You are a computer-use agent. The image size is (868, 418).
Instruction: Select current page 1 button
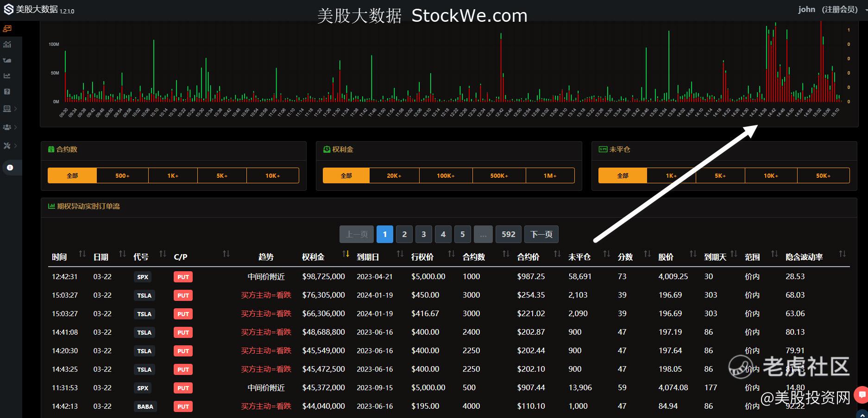tap(385, 234)
